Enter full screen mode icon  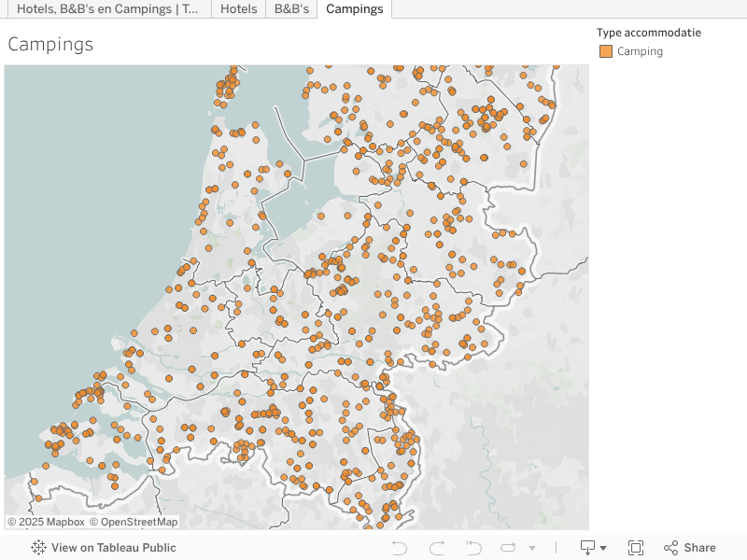pos(636,548)
